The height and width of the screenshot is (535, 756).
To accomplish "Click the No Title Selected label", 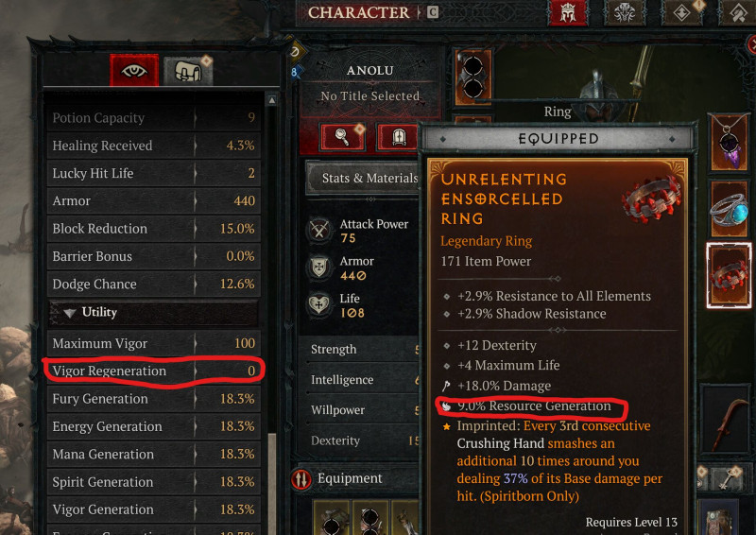I will pyautogui.click(x=369, y=96).
